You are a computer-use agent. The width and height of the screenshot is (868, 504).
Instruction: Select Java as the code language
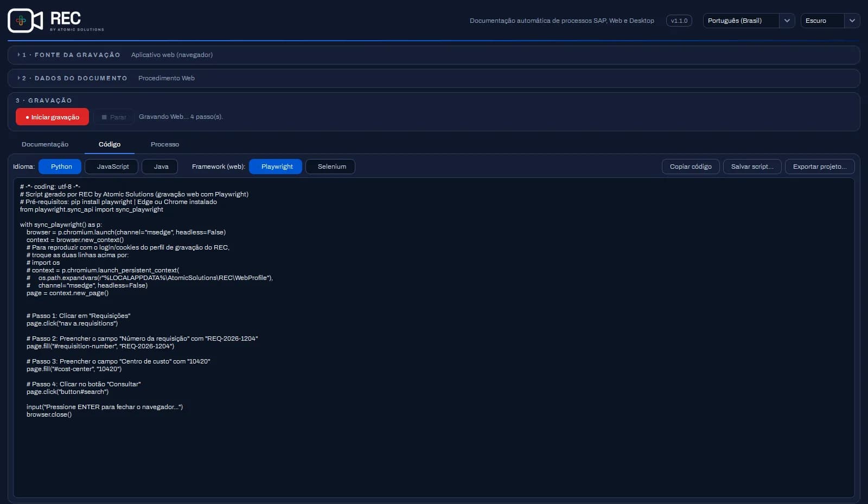click(x=161, y=167)
